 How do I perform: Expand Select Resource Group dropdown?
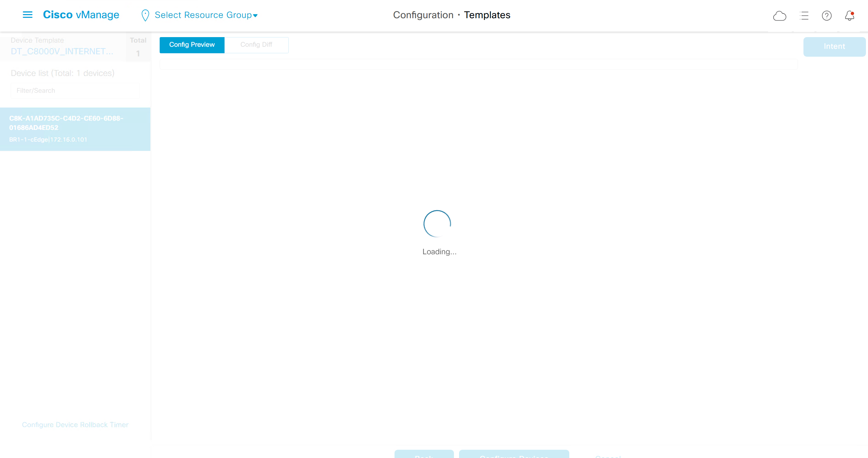coord(206,15)
